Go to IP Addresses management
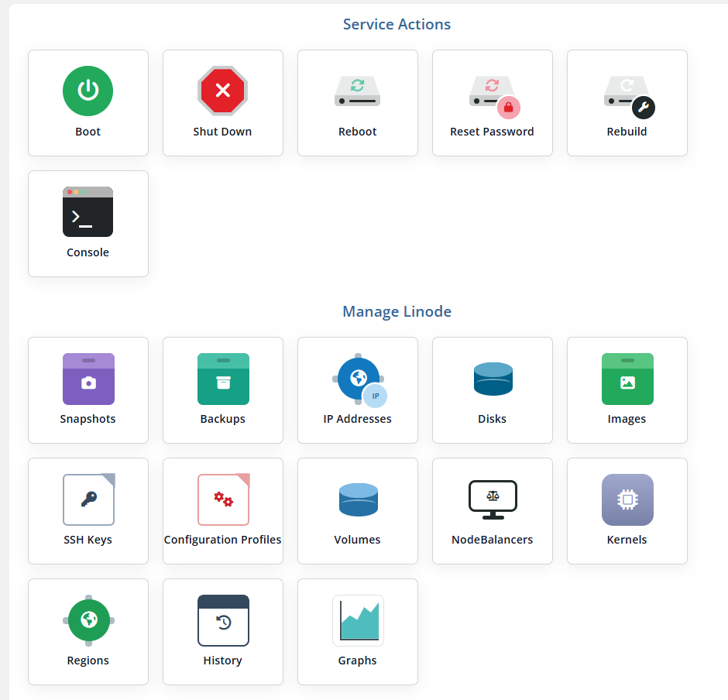Screen dimensions: 728x700 [x=358, y=390]
